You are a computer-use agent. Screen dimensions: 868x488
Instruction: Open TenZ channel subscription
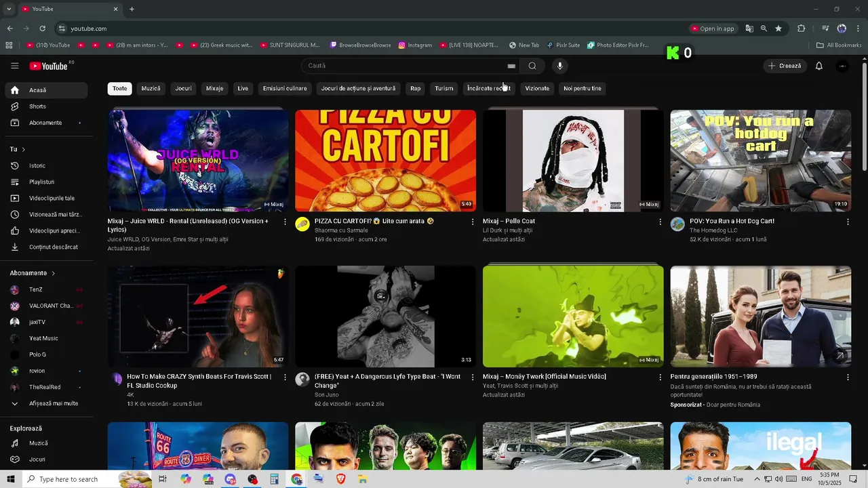[x=46, y=289]
